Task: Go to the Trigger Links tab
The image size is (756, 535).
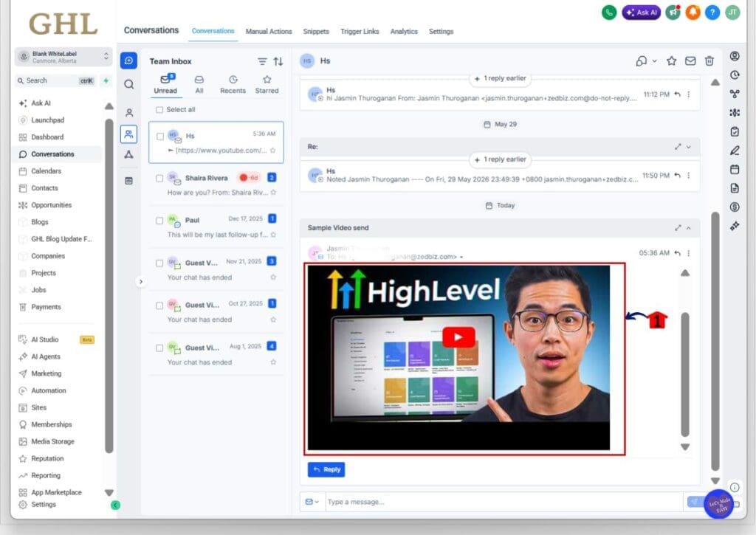Action: point(360,31)
